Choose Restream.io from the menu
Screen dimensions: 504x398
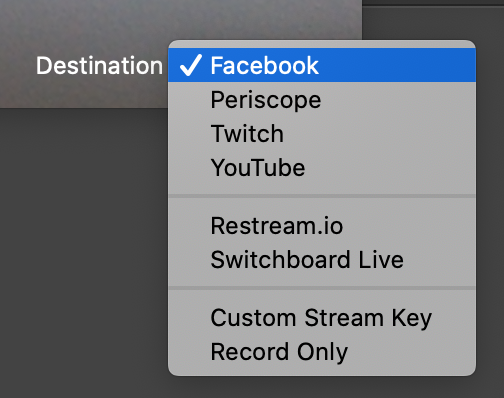click(x=322, y=226)
